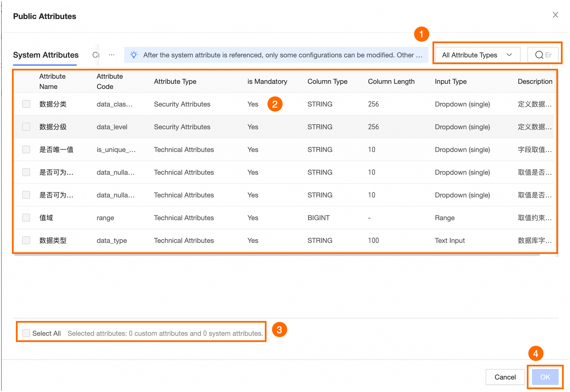The height and width of the screenshot is (392, 570).
Task: Click the Attribute Type column header
Action: pos(175,82)
